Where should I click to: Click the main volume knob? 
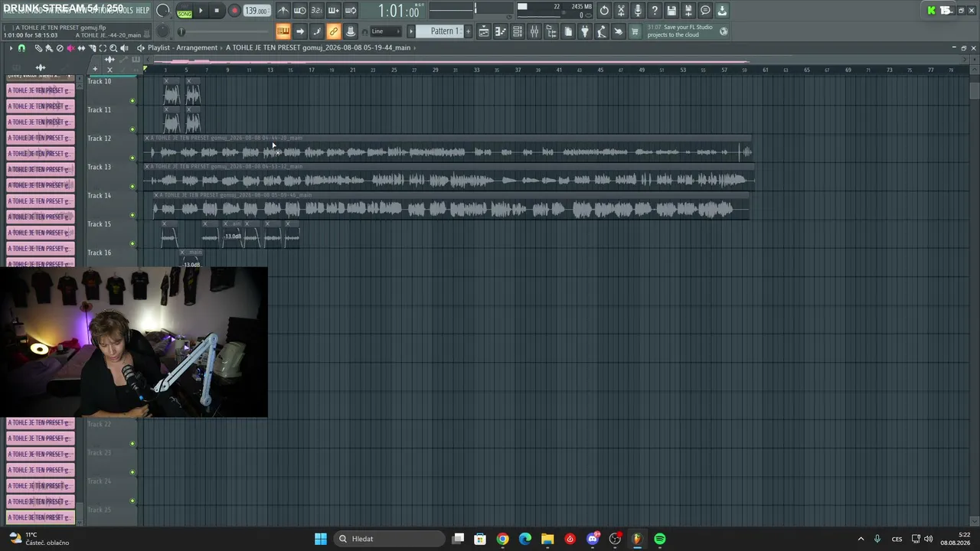click(163, 11)
